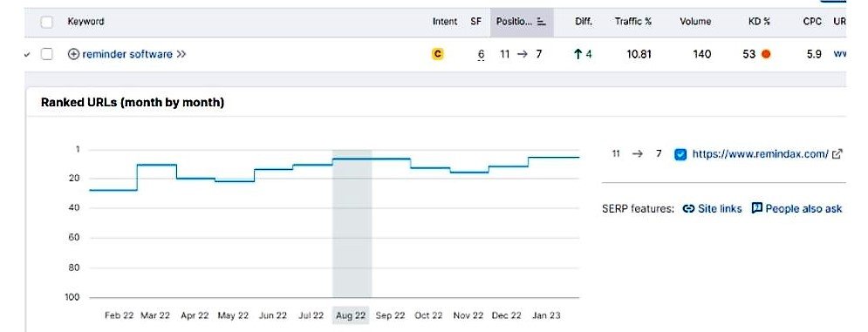Sort by the Traffic % column header
The image size is (868, 332).
(x=632, y=22)
